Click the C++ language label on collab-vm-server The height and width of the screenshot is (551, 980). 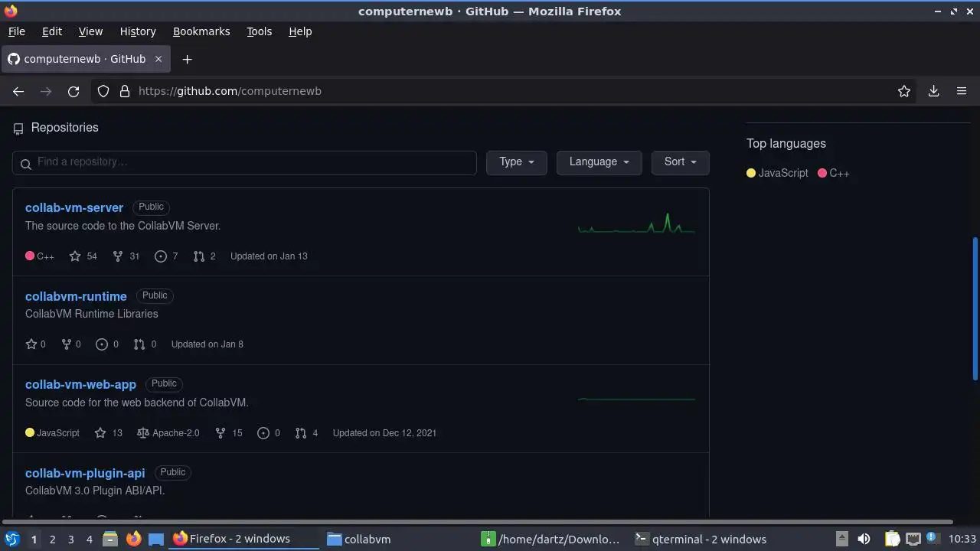click(40, 256)
